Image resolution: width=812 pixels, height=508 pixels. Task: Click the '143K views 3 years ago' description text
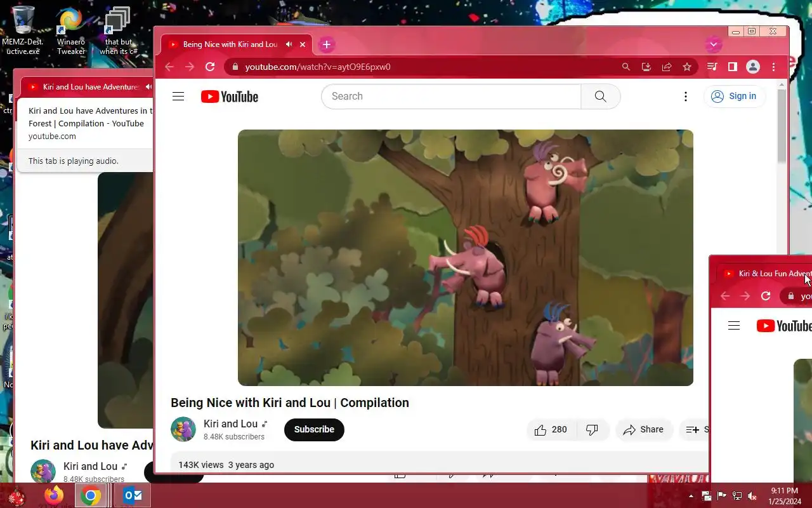click(x=226, y=465)
